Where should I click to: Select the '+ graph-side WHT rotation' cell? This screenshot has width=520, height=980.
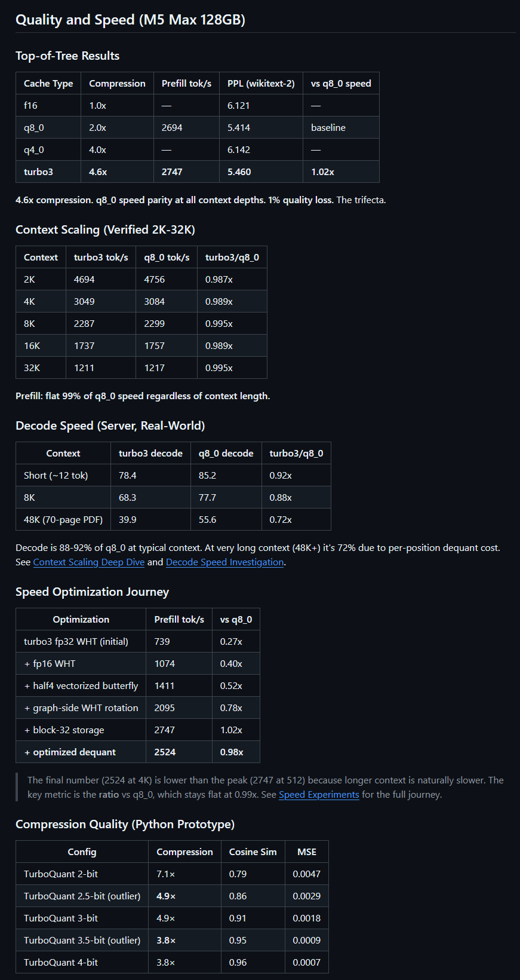[x=81, y=708]
